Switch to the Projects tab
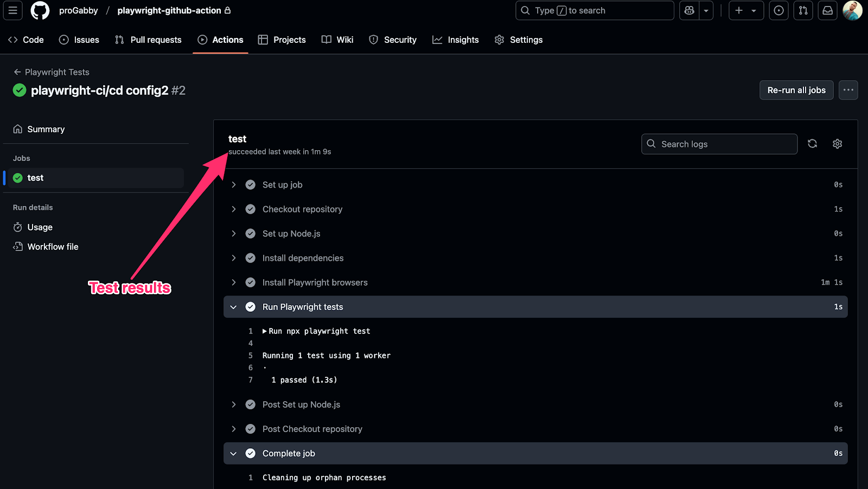This screenshot has width=868, height=489. (282, 40)
